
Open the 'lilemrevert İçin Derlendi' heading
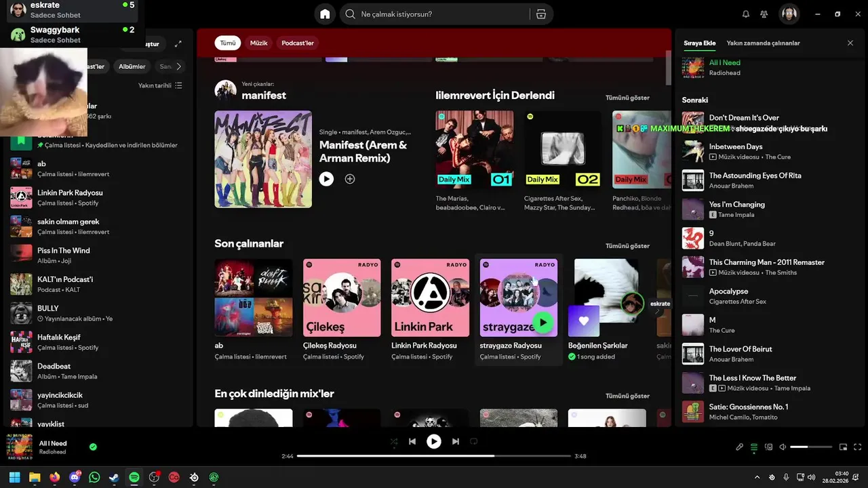point(495,96)
